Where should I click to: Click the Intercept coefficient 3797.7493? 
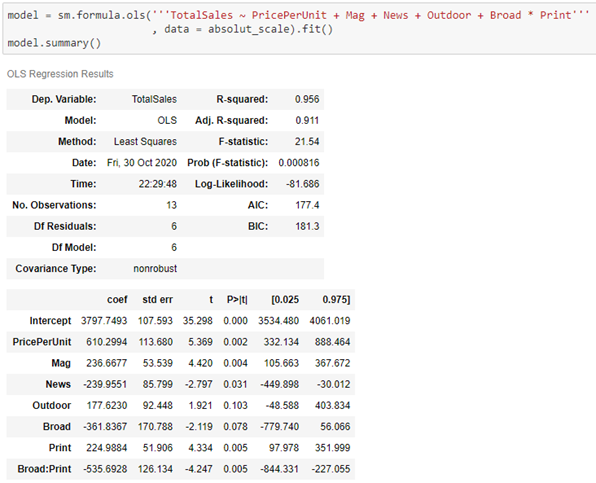pos(104,321)
